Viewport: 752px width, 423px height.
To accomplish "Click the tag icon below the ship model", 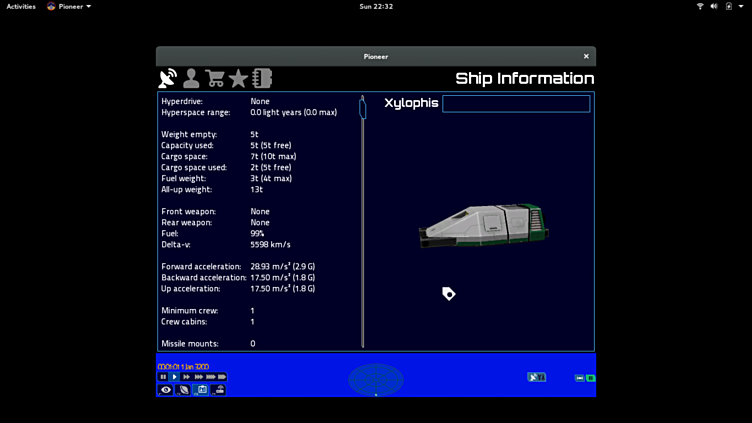I will click(x=449, y=293).
